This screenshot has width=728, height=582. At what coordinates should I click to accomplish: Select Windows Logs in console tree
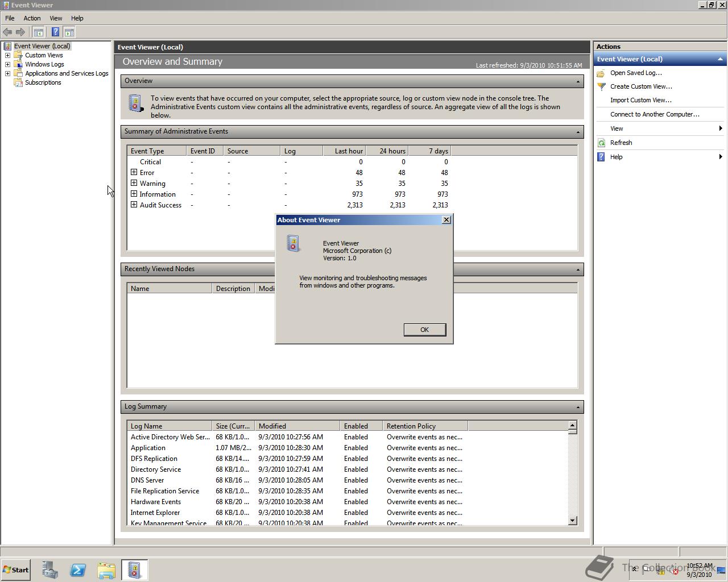click(44, 64)
